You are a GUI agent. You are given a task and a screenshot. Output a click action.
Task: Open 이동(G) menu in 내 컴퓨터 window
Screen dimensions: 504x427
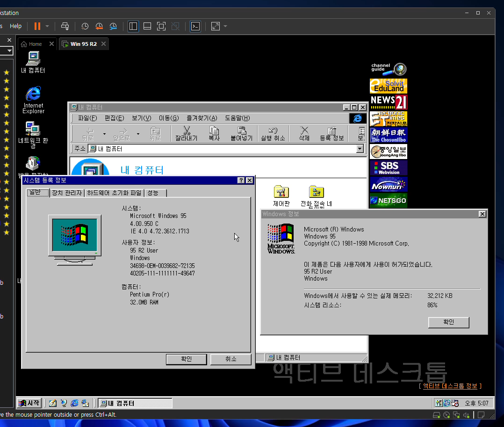169,118
